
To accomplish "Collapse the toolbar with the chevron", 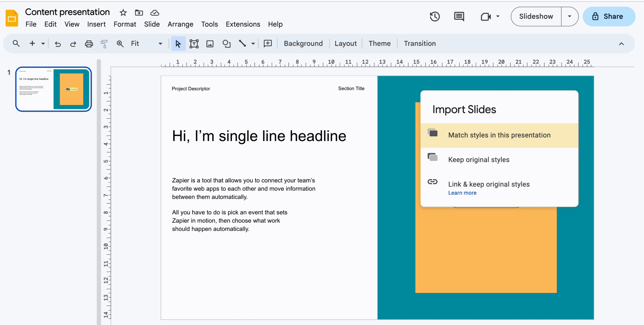I will tap(621, 44).
